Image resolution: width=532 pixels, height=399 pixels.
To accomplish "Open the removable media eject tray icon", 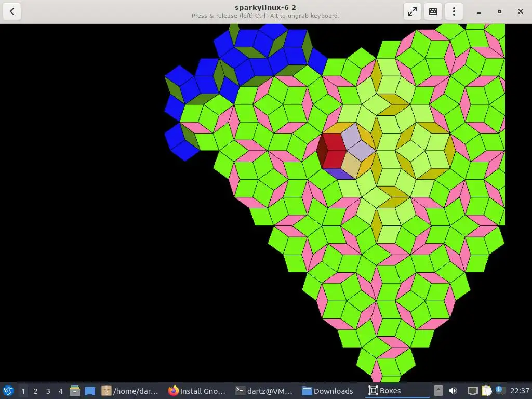I will (x=438, y=391).
